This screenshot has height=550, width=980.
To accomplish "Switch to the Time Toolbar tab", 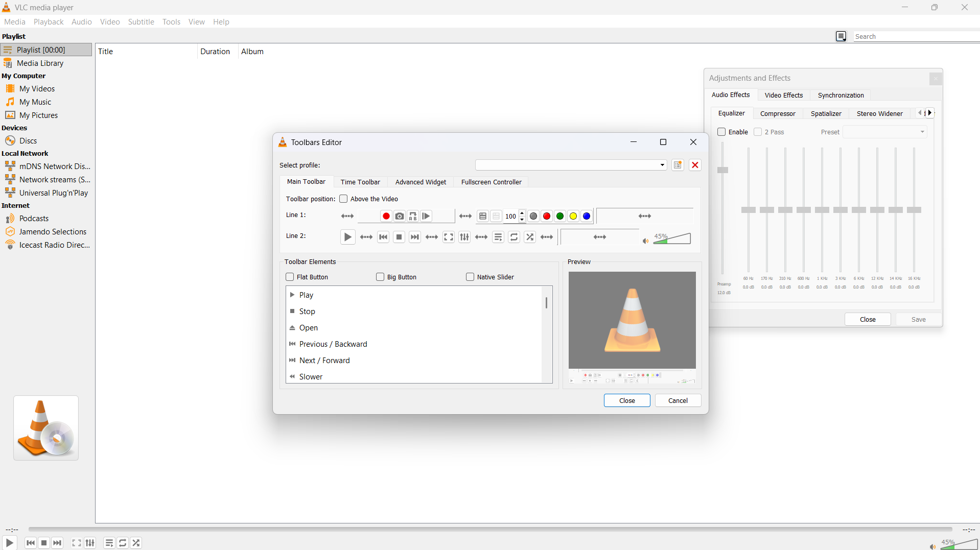I will [360, 182].
